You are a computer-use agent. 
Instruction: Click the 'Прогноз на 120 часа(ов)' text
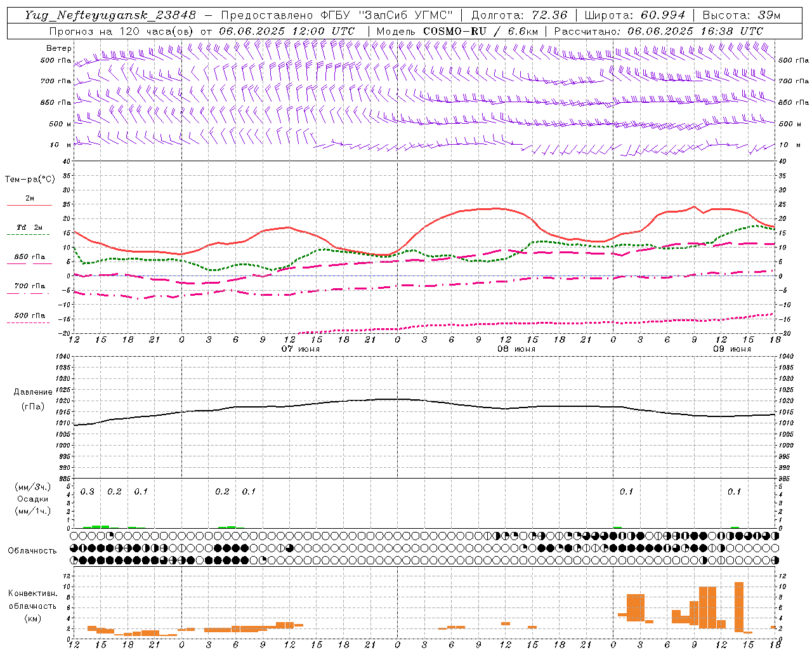(x=123, y=31)
